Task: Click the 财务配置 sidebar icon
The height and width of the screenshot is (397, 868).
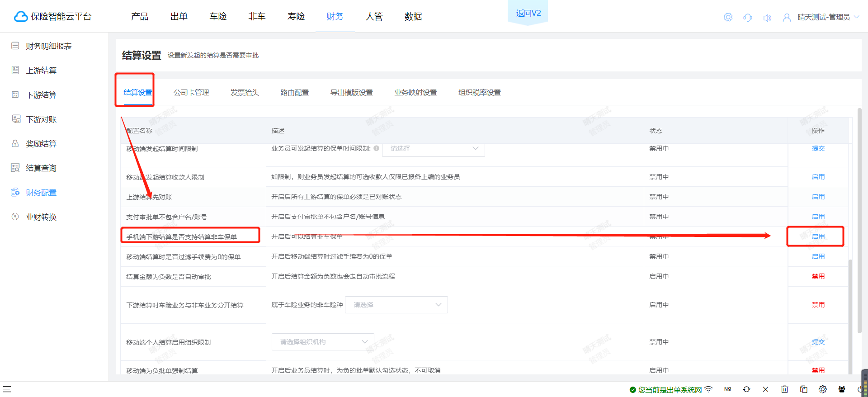Action: click(x=15, y=192)
